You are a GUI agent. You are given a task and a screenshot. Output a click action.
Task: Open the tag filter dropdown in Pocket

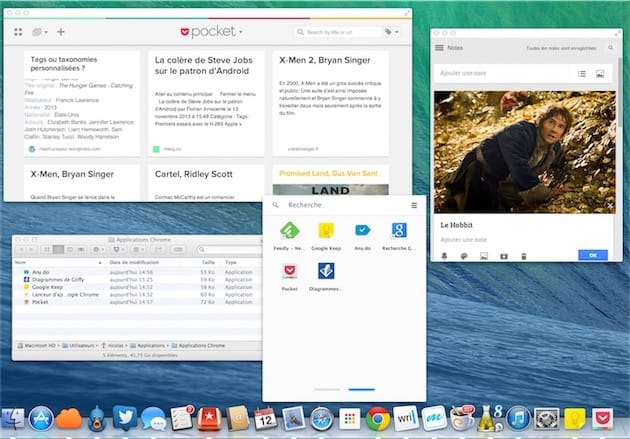391,32
